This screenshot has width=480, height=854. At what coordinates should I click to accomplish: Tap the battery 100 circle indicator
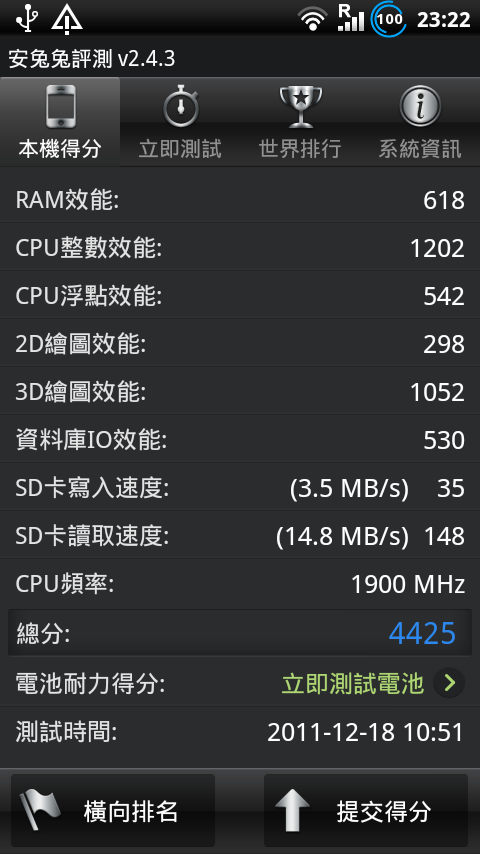(388, 20)
